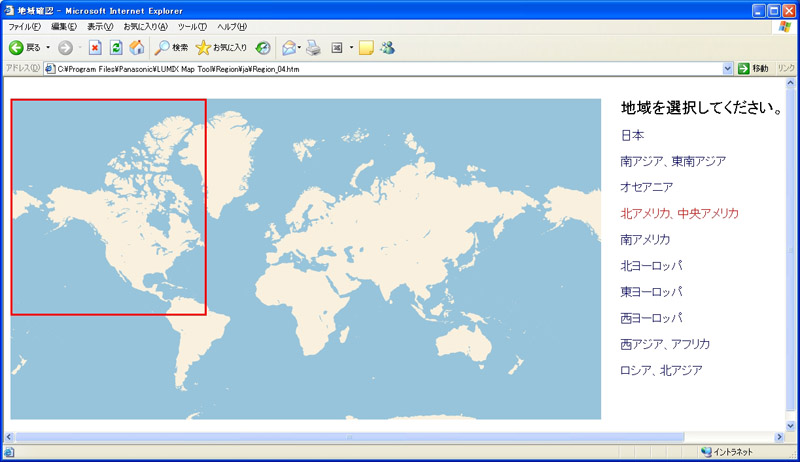
Task: Open the Back history dropdown arrow
Action: 48,47
